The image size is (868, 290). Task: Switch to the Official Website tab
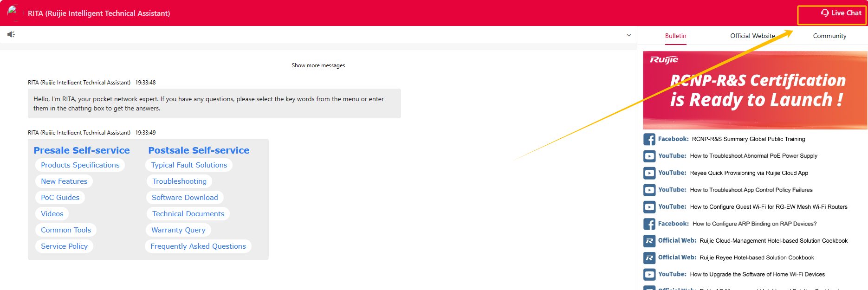[752, 36]
